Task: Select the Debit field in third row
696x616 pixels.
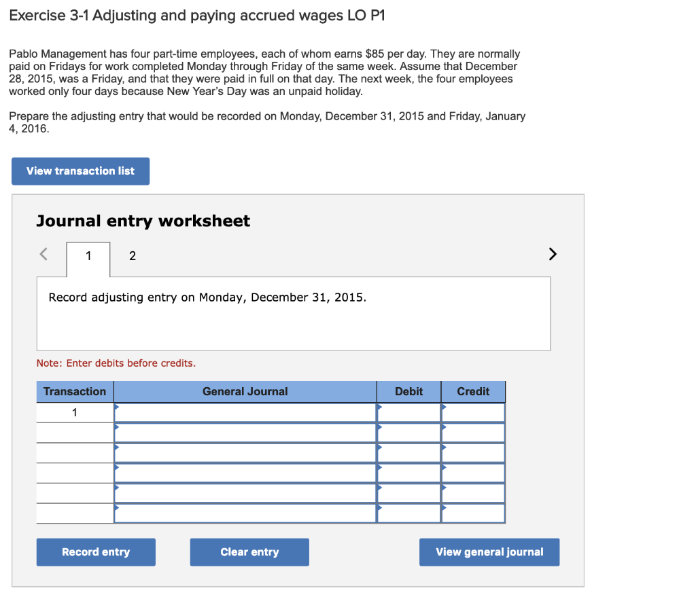Action: tap(408, 453)
